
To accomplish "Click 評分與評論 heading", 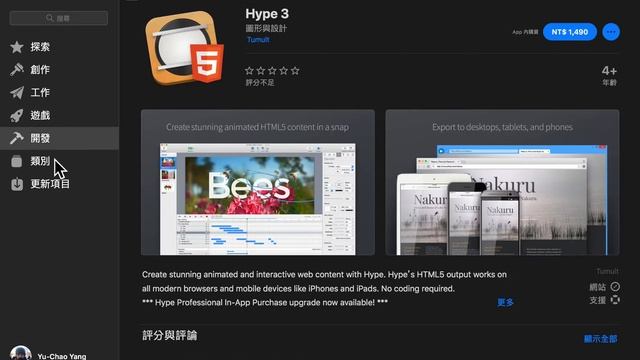I will pyautogui.click(x=170, y=336).
